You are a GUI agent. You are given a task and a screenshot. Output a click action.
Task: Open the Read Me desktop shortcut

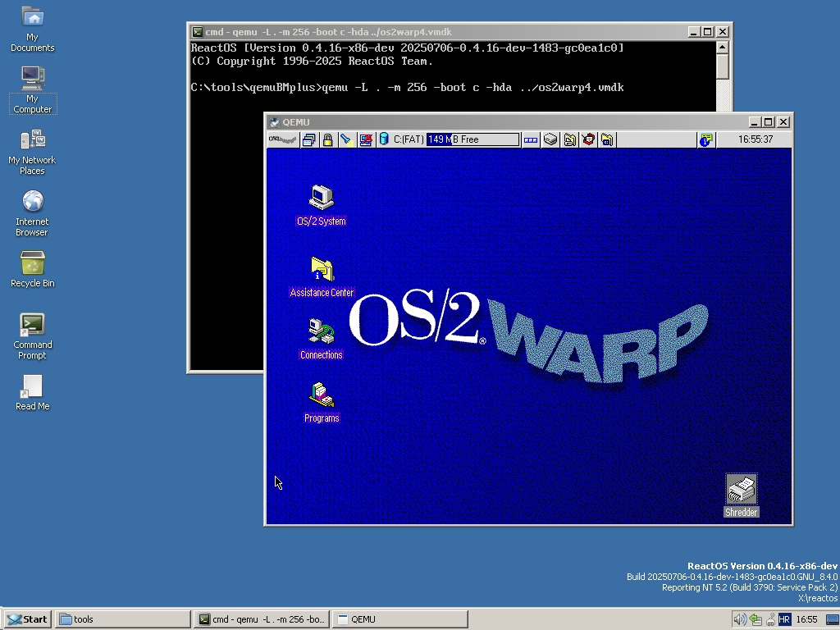31,386
